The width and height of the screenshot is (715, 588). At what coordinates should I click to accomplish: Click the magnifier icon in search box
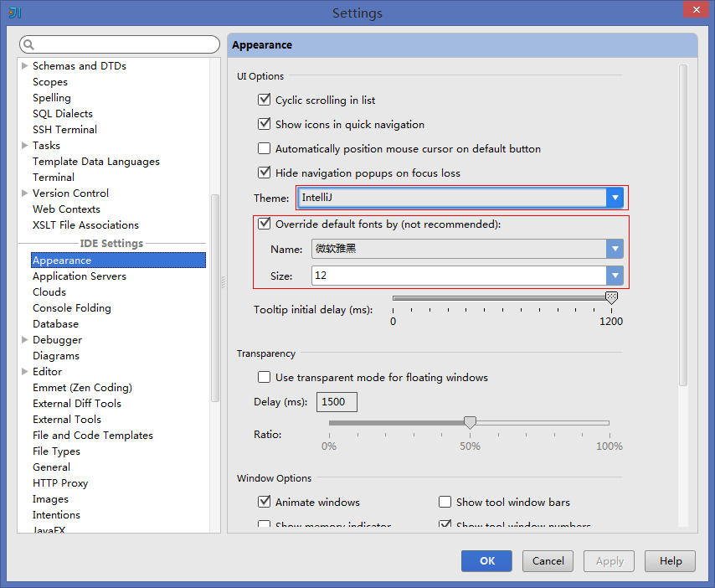click(28, 44)
